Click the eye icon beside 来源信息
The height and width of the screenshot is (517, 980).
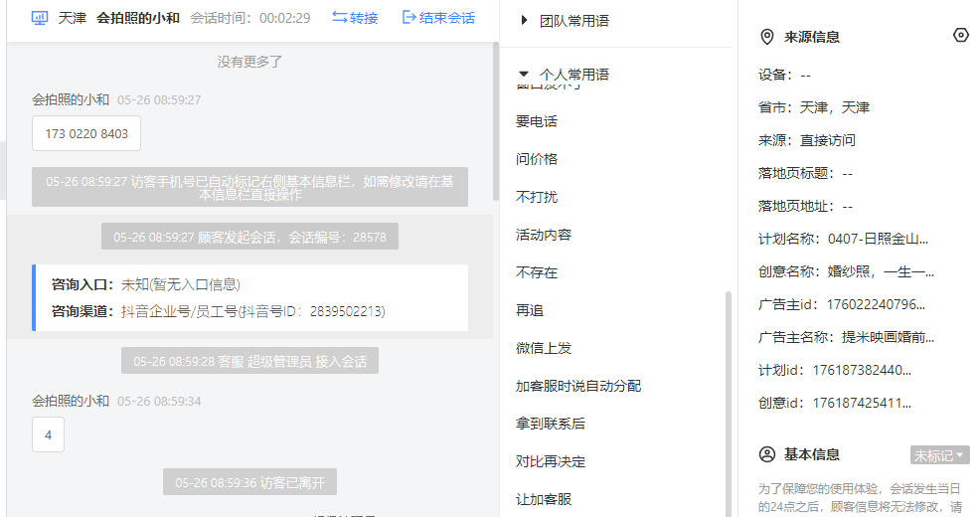[961, 36]
